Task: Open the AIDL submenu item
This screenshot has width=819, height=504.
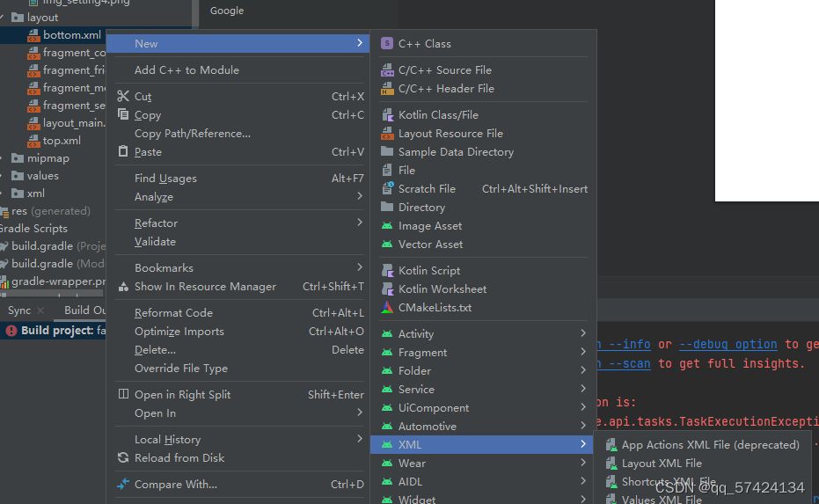Action: [x=481, y=481]
